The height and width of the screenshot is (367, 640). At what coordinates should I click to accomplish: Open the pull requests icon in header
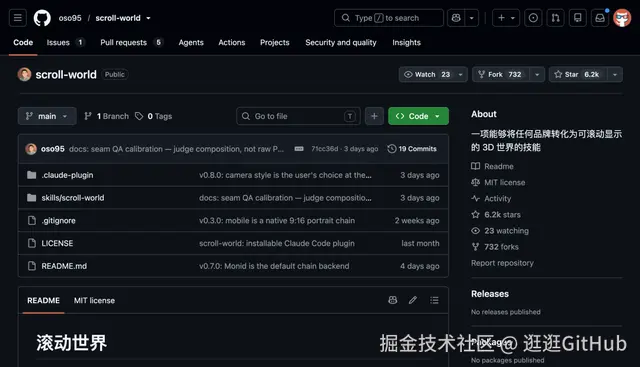[x=556, y=18]
